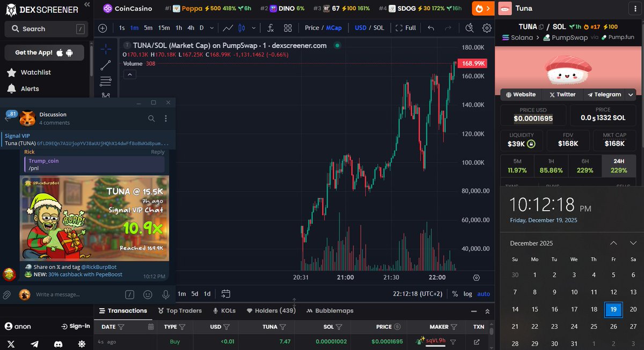This screenshot has width=644, height=350.
Task: Open the Discord link in sidebar footer
Action: tap(58, 344)
